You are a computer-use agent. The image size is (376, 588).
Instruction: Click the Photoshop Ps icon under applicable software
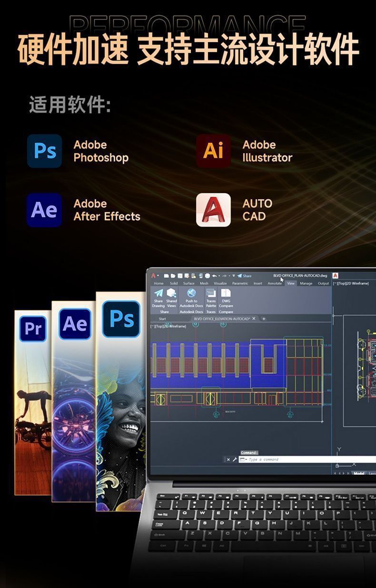(44, 151)
